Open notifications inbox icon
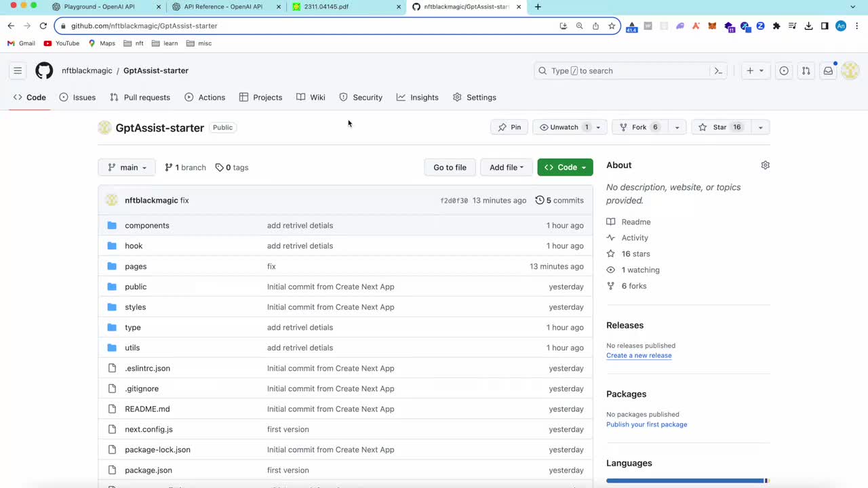Viewport: 868px width, 488px height. (828, 70)
